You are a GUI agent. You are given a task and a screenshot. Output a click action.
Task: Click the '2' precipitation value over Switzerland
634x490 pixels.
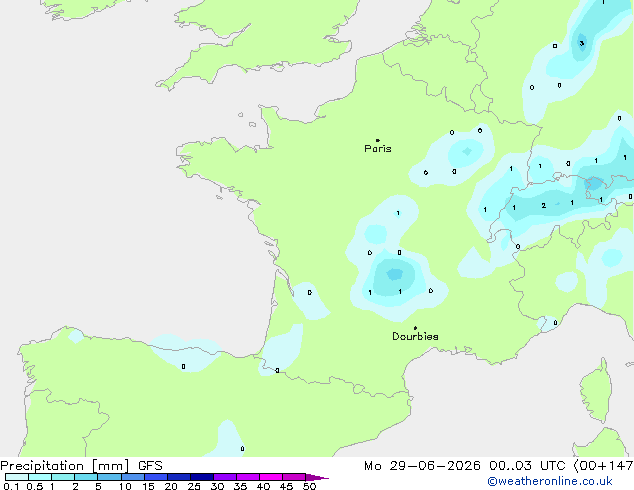(543, 206)
